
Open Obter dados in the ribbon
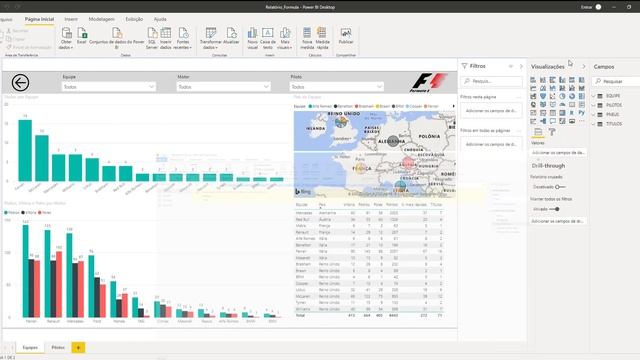[x=66, y=38]
